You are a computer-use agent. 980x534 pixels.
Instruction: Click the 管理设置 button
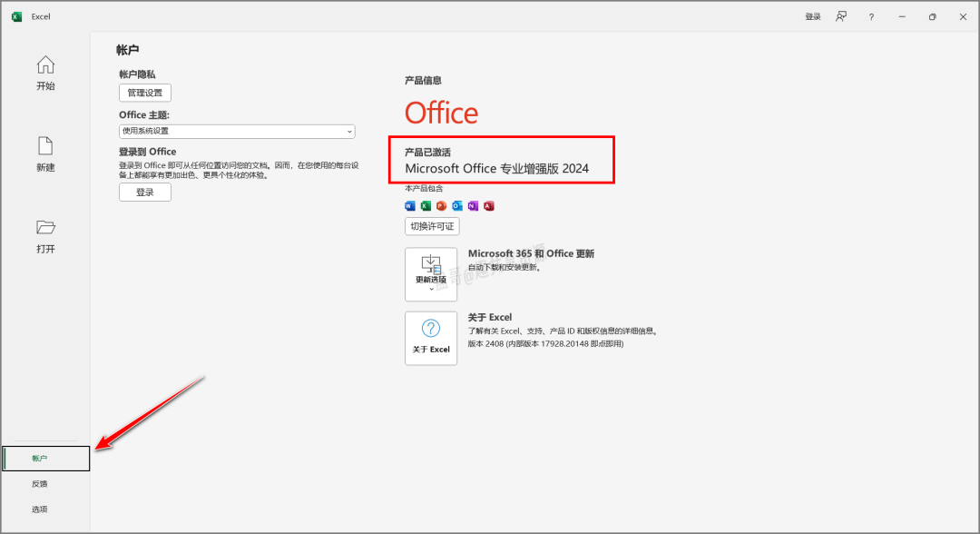click(x=145, y=93)
